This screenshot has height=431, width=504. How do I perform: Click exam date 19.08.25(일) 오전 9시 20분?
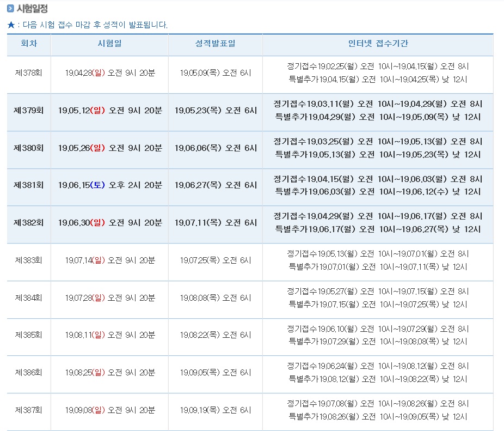click(x=110, y=373)
